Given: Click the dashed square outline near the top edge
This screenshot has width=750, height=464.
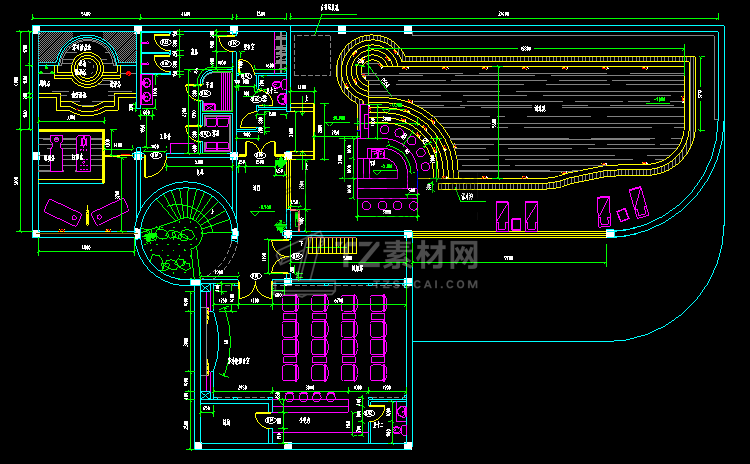Looking at the screenshot, I should point(312,55).
